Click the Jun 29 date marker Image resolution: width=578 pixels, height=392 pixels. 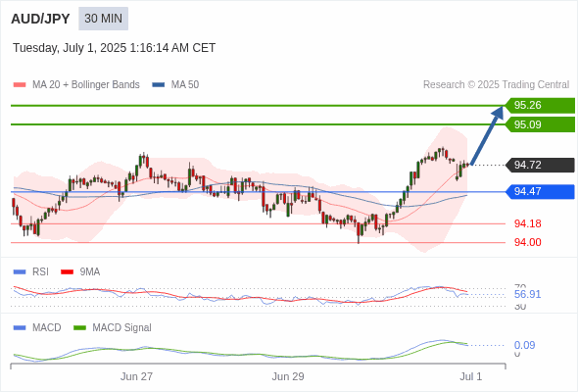click(x=288, y=376)
